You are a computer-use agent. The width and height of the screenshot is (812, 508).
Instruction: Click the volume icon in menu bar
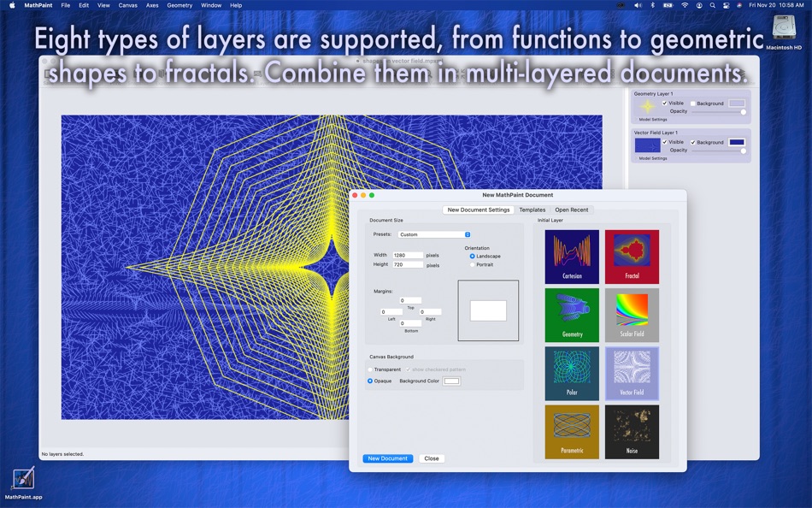638,5
